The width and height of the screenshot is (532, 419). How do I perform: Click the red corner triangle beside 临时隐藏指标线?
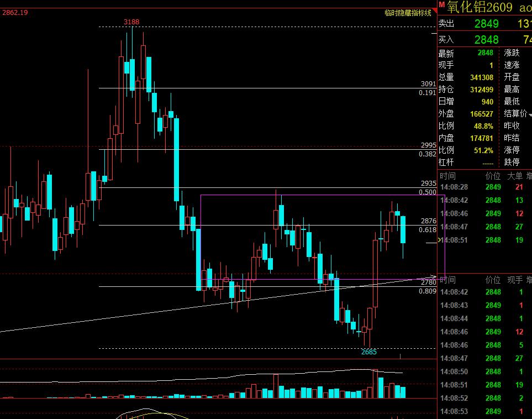point(435,11)
